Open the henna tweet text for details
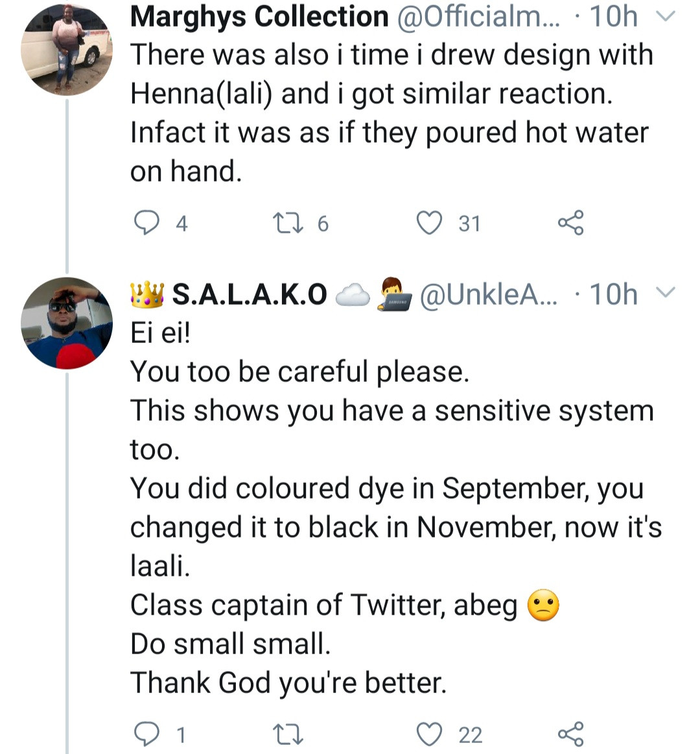 click(x=389, y=113)
